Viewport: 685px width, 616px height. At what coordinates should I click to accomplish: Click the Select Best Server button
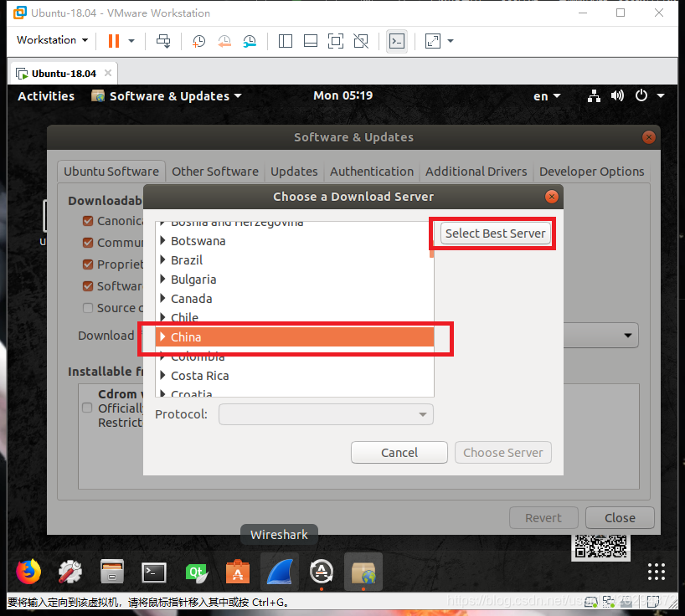(x=496, y=234)
